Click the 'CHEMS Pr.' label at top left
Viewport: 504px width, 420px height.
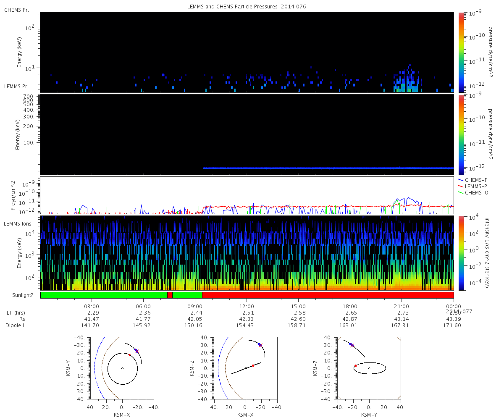tap(16, 10)
